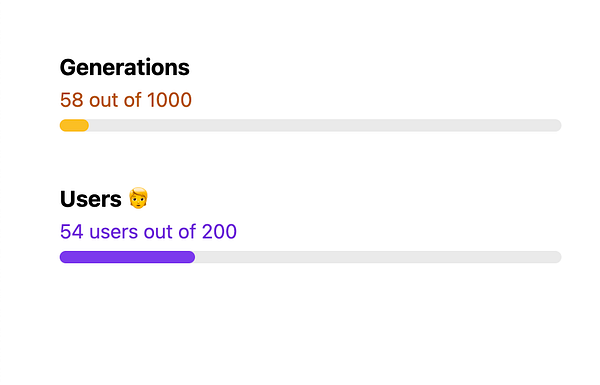The width and height of the screenshot is (600, 385).
Task: Click the purple filled part of Users bar
Action: [127, 257]
